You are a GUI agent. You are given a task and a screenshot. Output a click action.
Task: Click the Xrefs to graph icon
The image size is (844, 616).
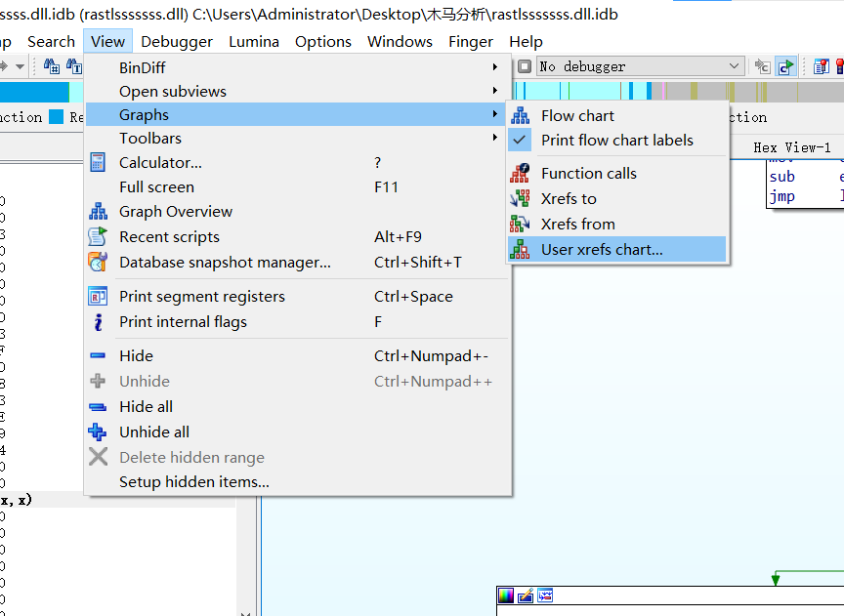point(520,198)
